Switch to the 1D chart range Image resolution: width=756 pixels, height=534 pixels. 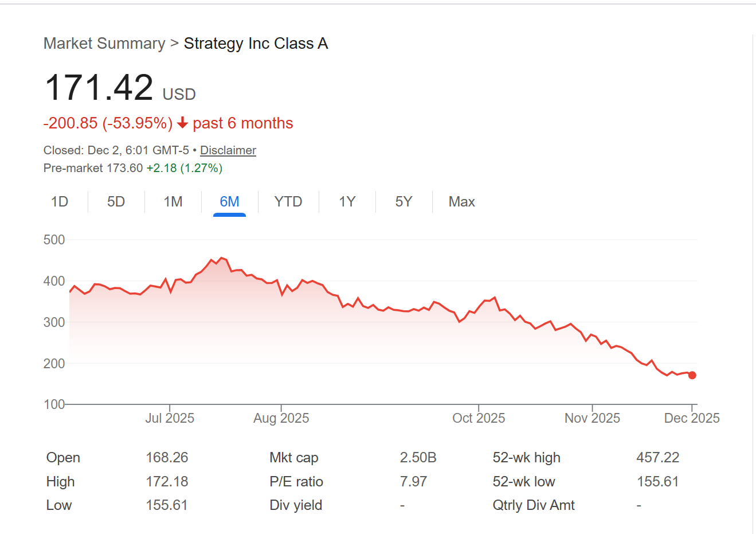tap(60, 202)
